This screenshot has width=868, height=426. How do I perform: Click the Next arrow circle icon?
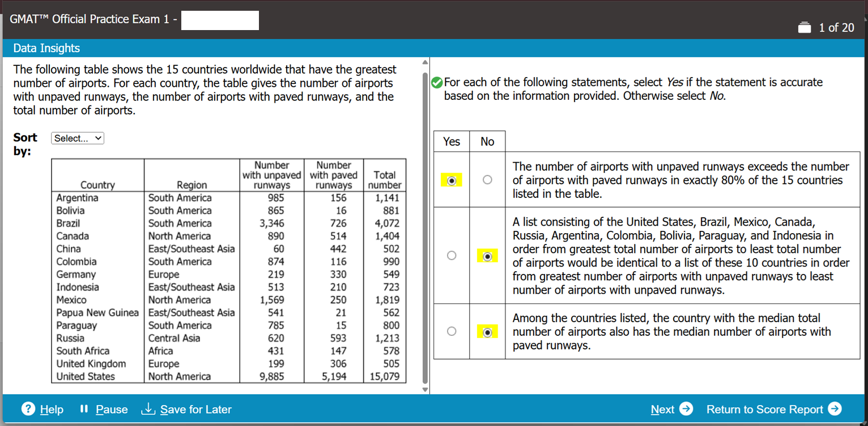(686, 409)
